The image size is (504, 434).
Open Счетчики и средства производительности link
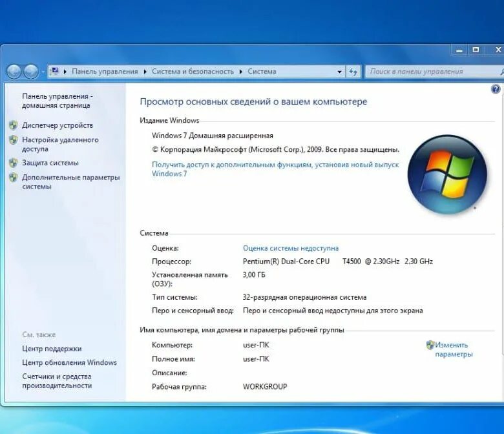(57, 380)
